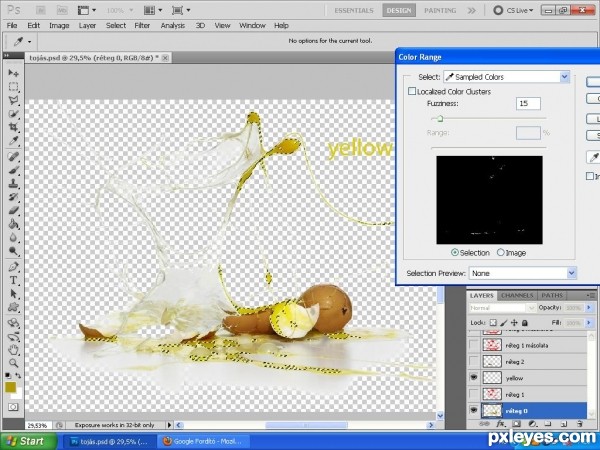The image size is (600, 450).
Task: Select the Crop tool
Action: click(x=13, y=127)
